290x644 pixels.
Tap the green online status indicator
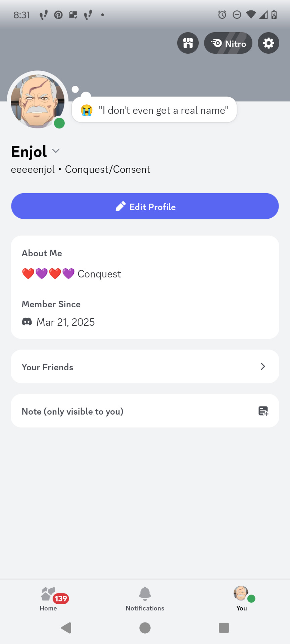pyautogui.click(x=59, y=123)
